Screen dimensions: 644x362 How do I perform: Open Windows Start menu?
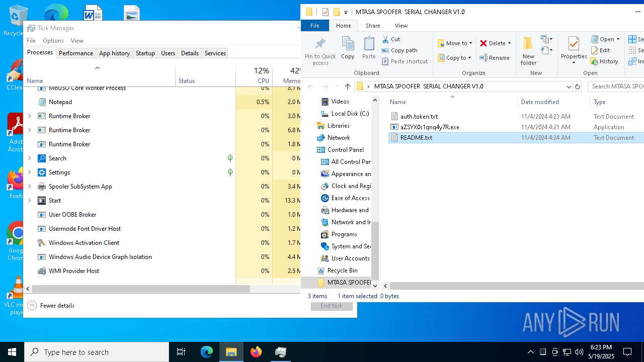pos(12,352)
